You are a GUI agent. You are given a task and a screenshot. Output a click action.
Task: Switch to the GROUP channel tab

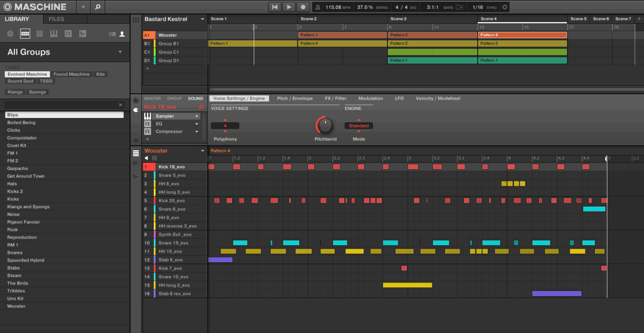click(x=174, y=99)
